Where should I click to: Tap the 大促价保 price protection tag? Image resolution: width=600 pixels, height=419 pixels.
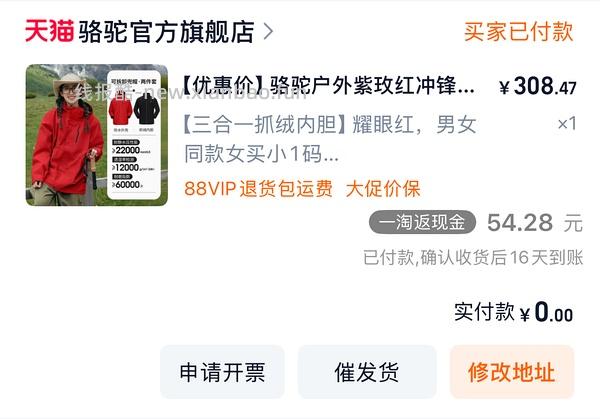click(383, 189)
